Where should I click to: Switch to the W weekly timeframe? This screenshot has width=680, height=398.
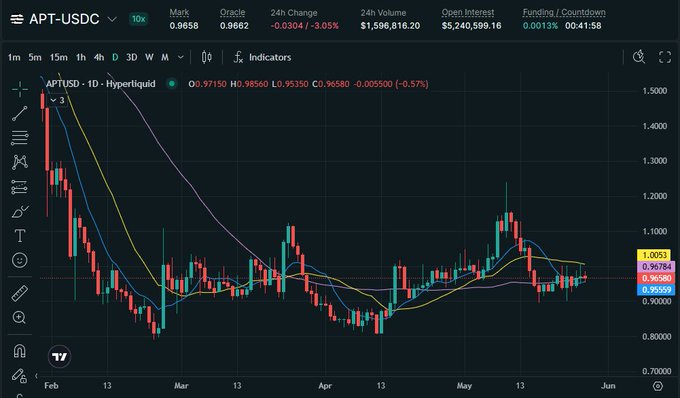pos(149,57)
